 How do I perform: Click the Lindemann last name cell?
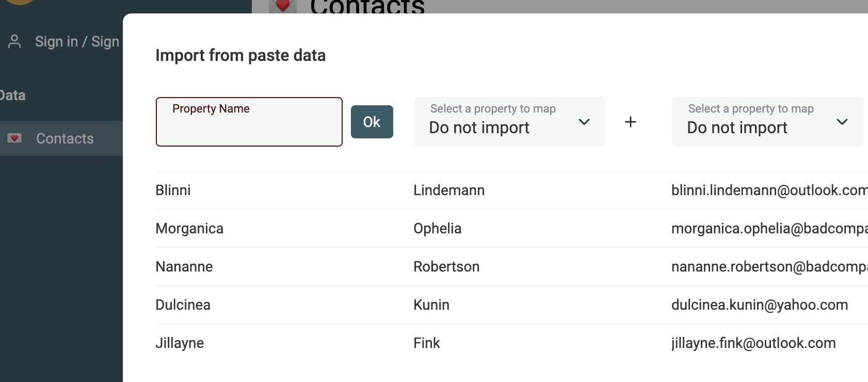point(448,190)
